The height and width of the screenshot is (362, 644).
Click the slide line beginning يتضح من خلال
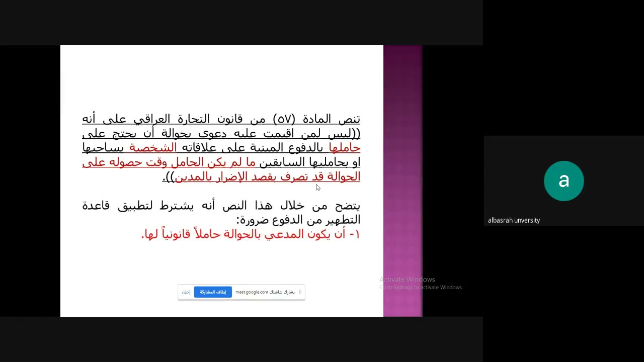pos(221,206)
